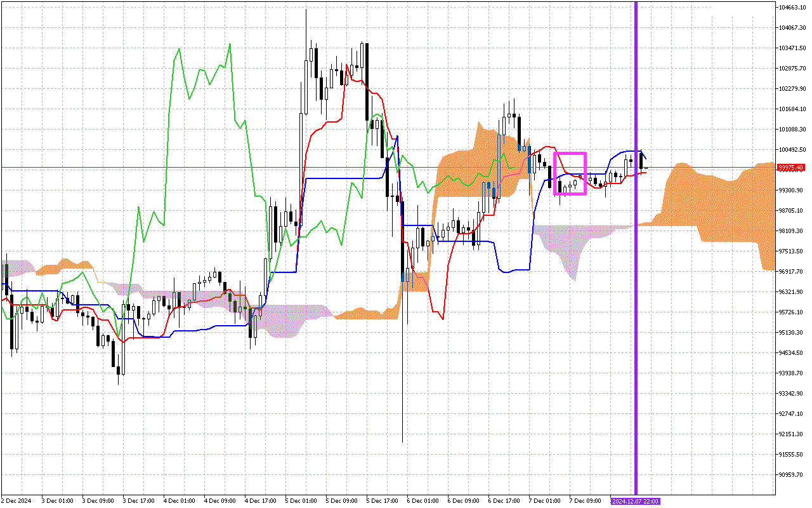The image size is (812, 508).
Task: Click the 100492.50 price axis label
Action: coord(792,150)
